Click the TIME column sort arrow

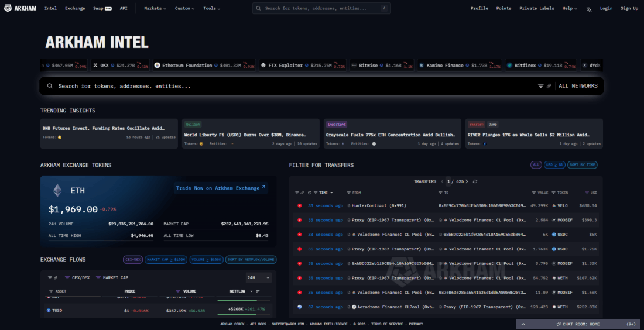(x=331, y=192)
